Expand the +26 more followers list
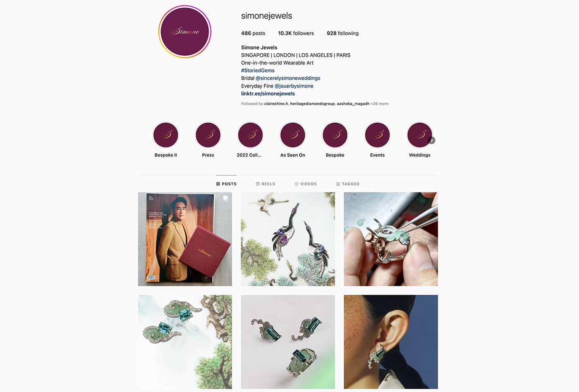This screenshot has width=579, height=392. (x=379, y=104)
